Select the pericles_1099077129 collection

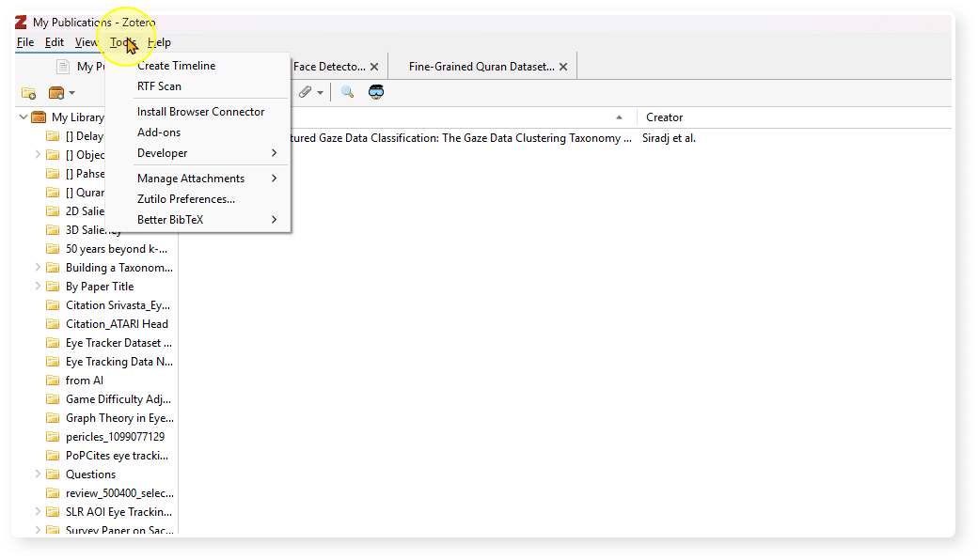[x=116, y=437]
